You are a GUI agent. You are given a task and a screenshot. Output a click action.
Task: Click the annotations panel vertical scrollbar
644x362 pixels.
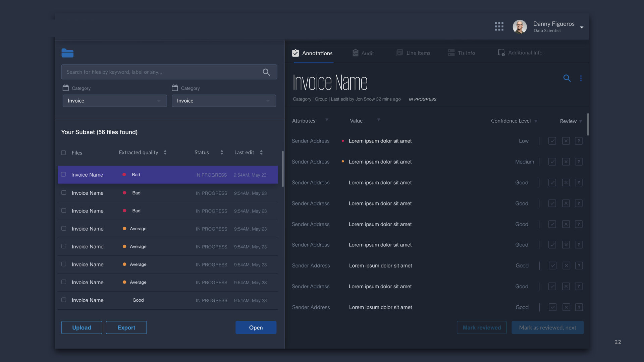point(588,124)
